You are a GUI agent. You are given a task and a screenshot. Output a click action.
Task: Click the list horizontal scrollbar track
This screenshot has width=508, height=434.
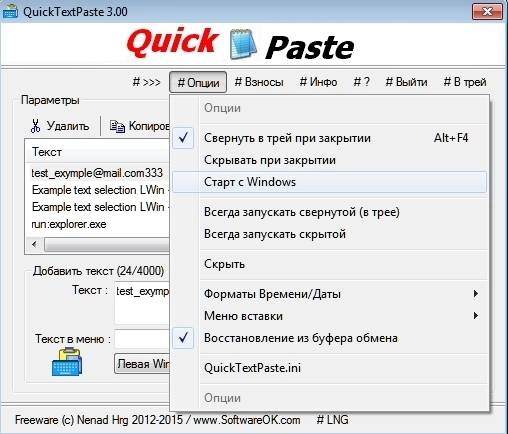point(107,244)
